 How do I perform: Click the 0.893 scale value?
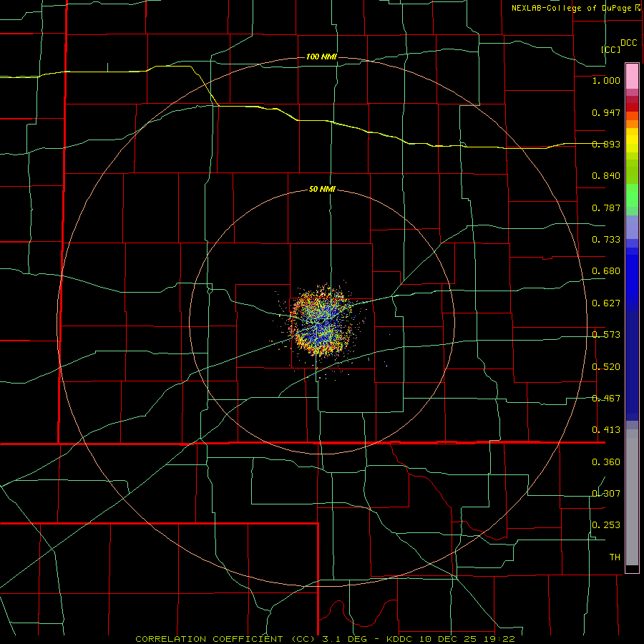tap(606, 144)
